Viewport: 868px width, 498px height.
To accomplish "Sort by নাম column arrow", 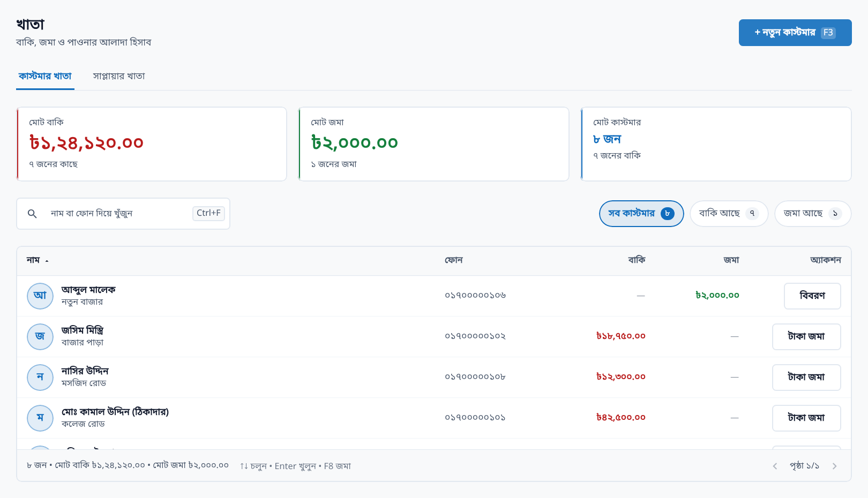I will 47,261.
